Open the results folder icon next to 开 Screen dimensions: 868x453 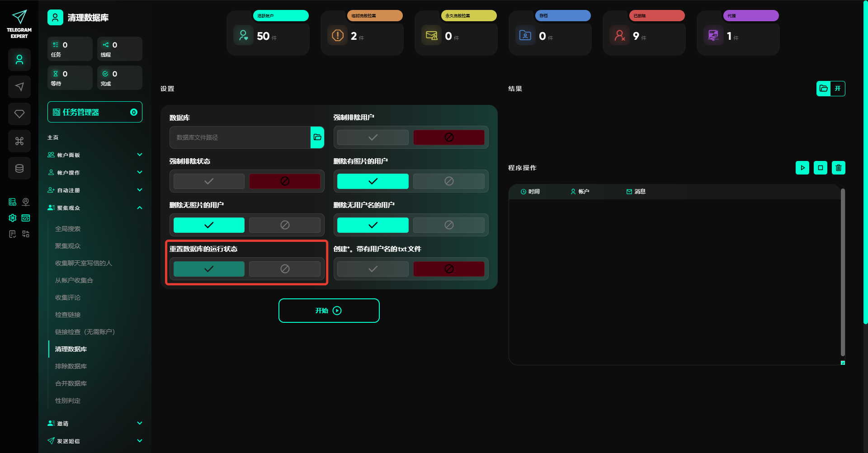point(824,89)
